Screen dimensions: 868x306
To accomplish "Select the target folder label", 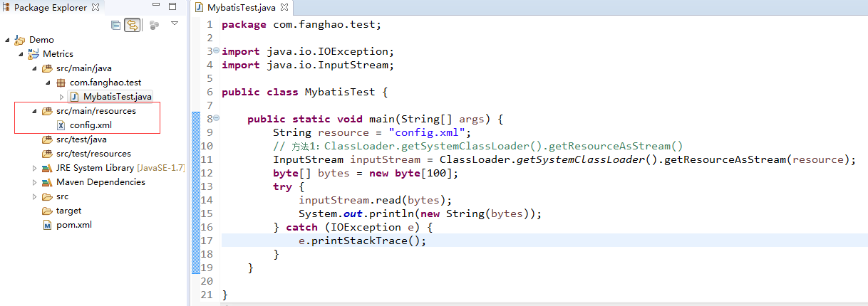I will [x=69, y=211].
